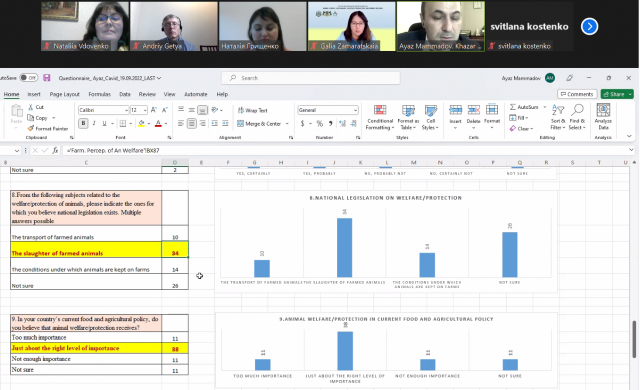Click the Save disk icon in title bar

pos(47,78)
